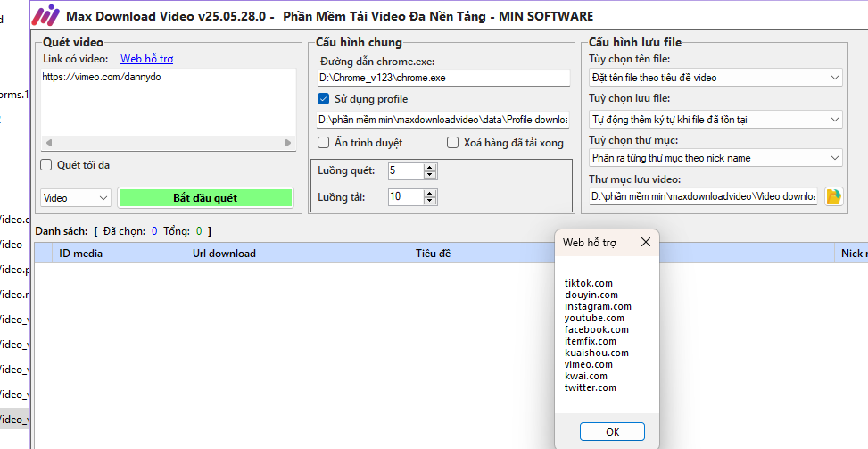Click the Url download column header
Screen dimensions: 868x449
click(x=224, y=254)
